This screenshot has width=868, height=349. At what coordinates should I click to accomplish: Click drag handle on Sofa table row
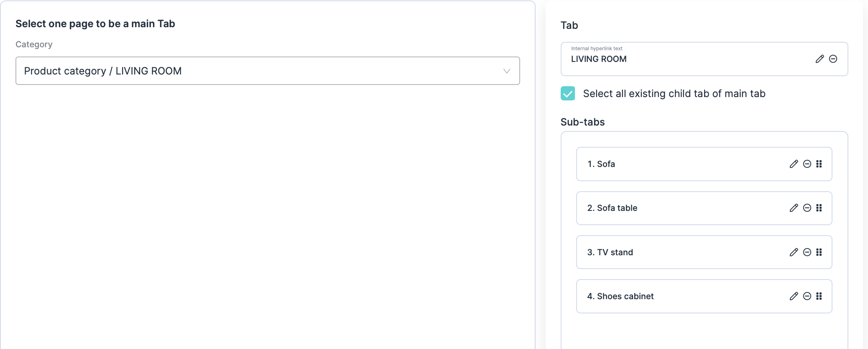click(819, 208)
